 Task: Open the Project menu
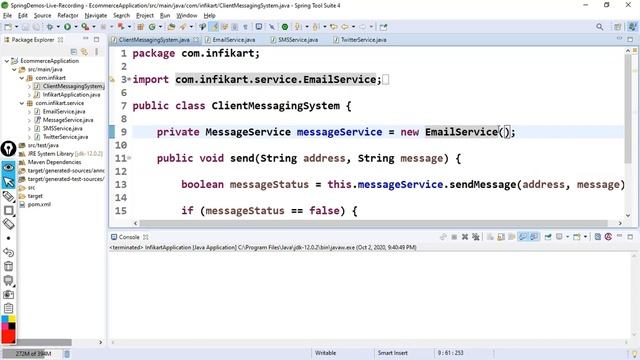(144, 16)
